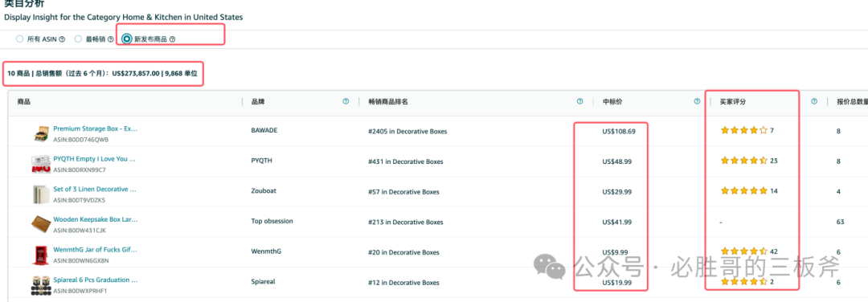Click ASIN:B0DWN6GX8N text
Screen dimensions: 868x302
click(81, 260)
